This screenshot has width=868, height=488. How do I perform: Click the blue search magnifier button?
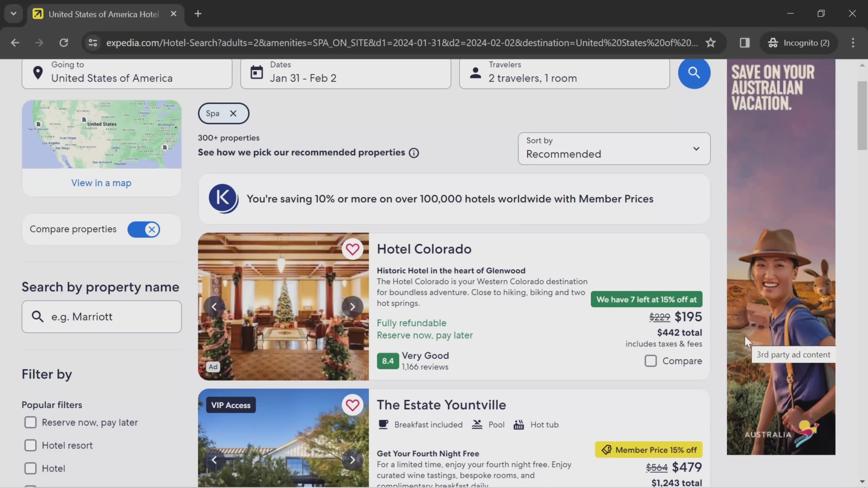pos(694,73)
